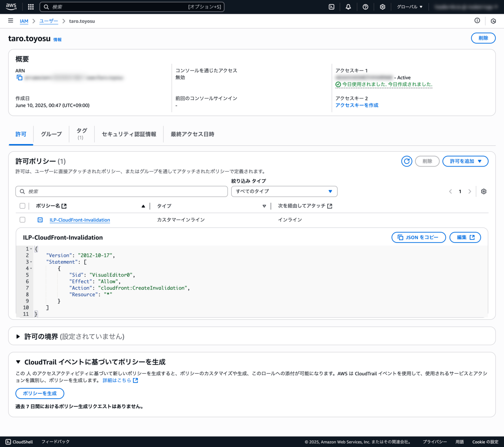Click CloudShell icon in the footer
The height and width of the screenshot is (447, 504).
pyautogui.click(x=8, y=442)
